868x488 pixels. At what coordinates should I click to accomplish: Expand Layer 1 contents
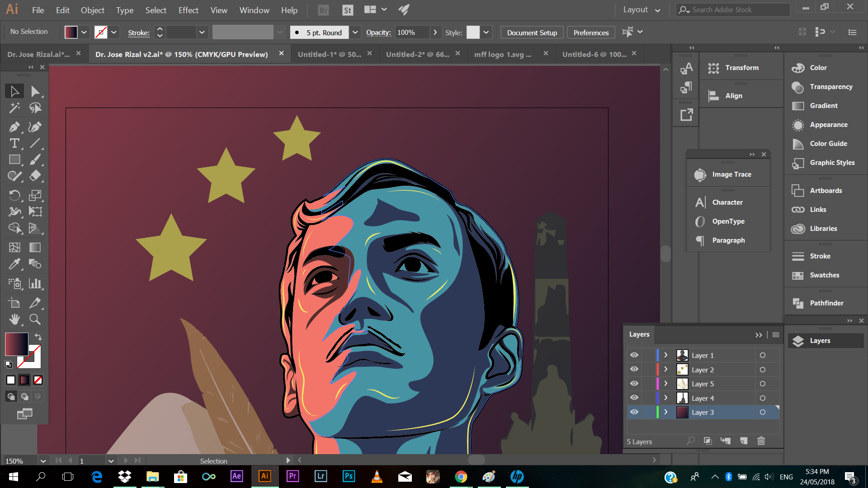pos(666,355)
